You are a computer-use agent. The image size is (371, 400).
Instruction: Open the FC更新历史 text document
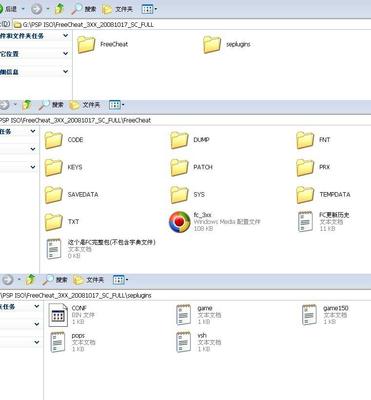point(323,222)
